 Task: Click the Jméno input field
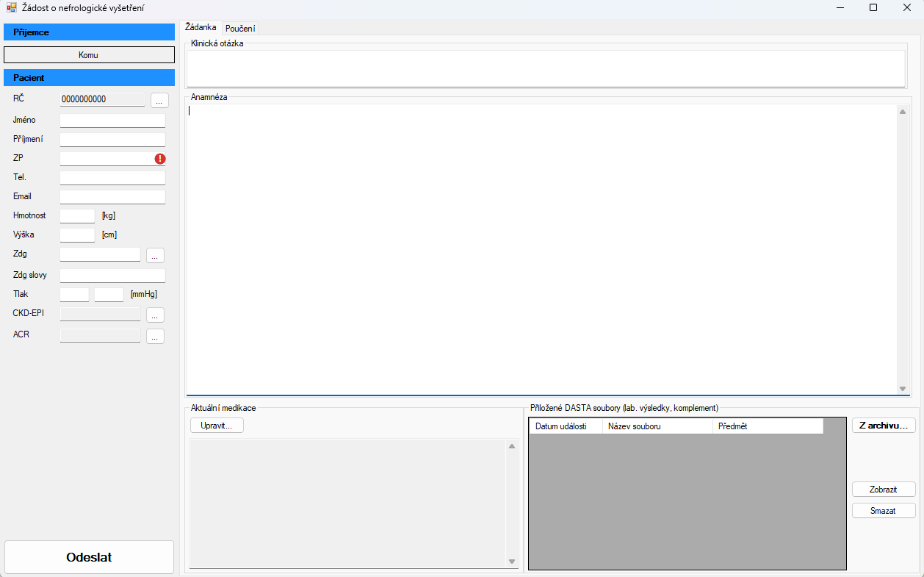click(x=112, y=121)
